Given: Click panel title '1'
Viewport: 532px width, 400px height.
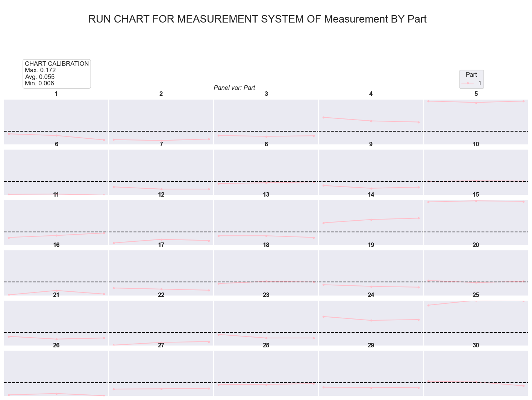Looking at the screenshot, I should click(x=56, y=94).
